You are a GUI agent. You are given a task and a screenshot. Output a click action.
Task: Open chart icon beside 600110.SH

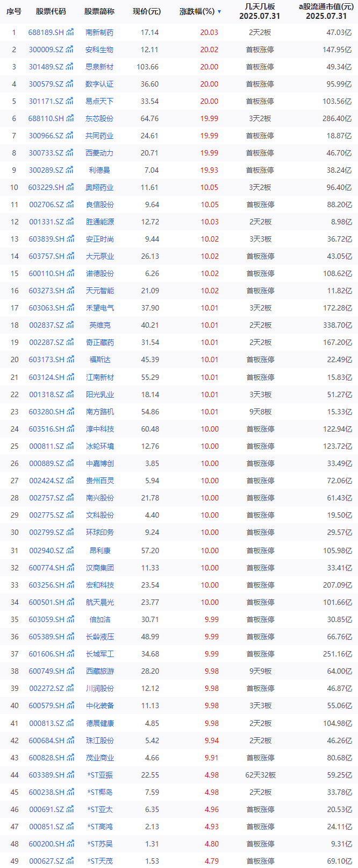coord(70,273)
